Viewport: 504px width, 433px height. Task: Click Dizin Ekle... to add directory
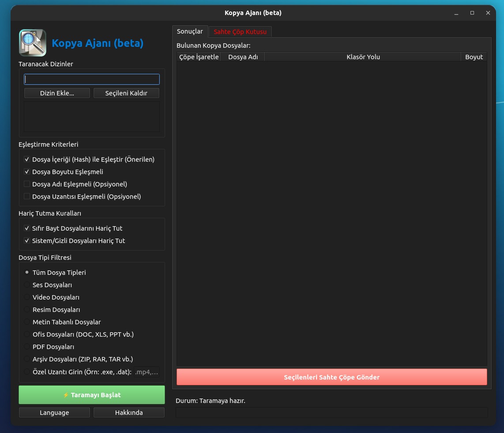(x=57, y=93)
